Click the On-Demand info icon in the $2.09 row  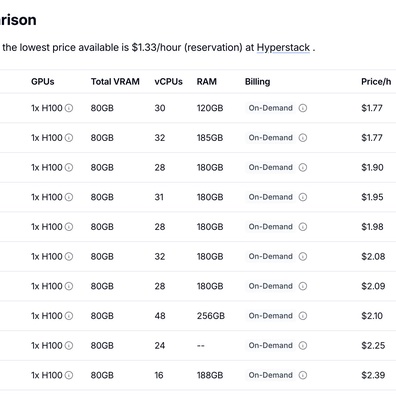coord(303,286)
